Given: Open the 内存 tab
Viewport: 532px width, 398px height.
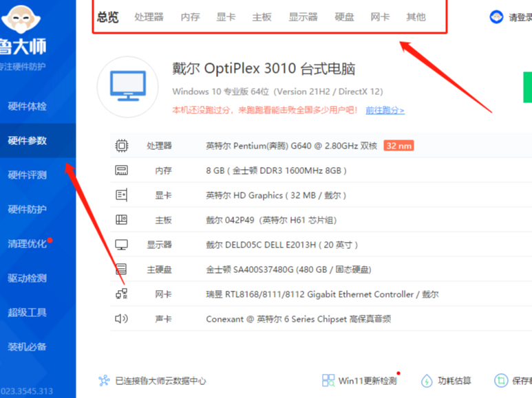Looking at the screenshot, I should click(191, 17).
